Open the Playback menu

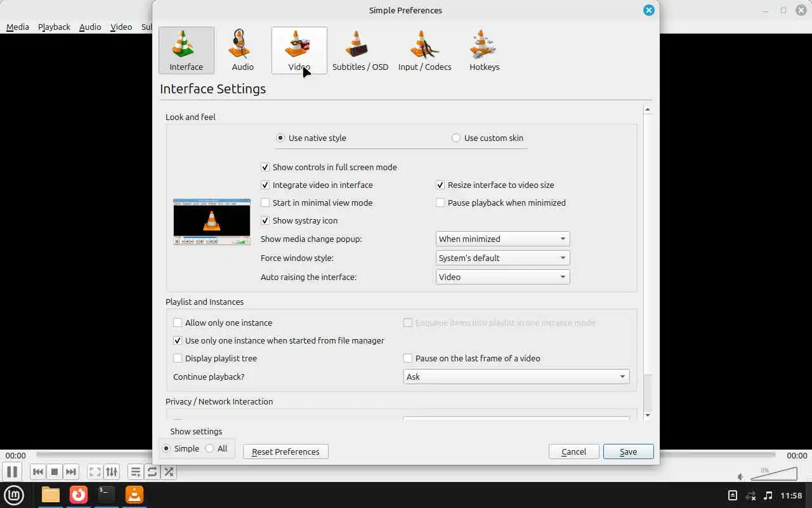point(54,27)
